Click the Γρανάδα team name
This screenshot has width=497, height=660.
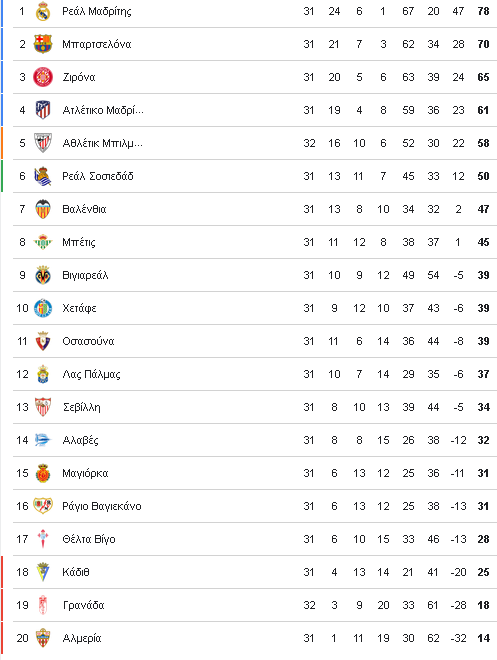(84, 605)
